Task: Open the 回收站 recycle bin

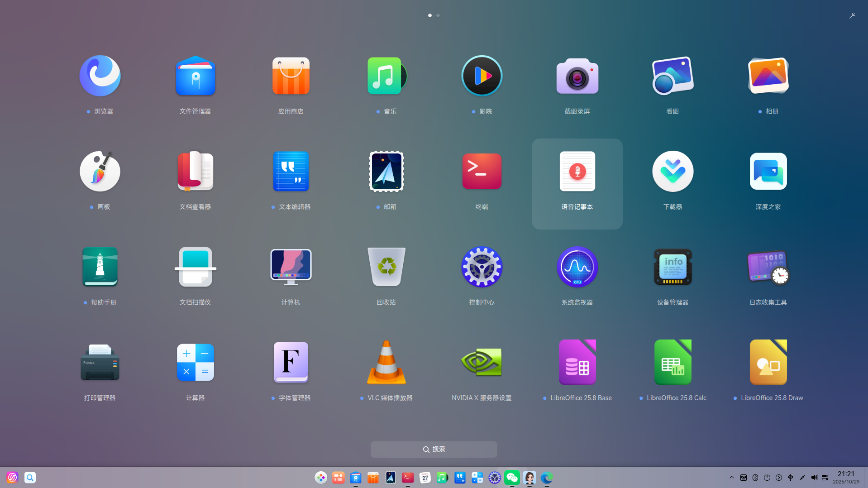Action: click(386, 267)
